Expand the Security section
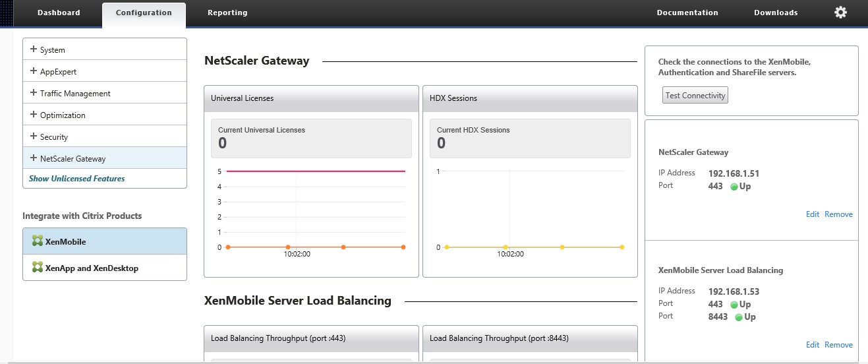Viewport: 868px width, 364px height. tap(34, 136)
